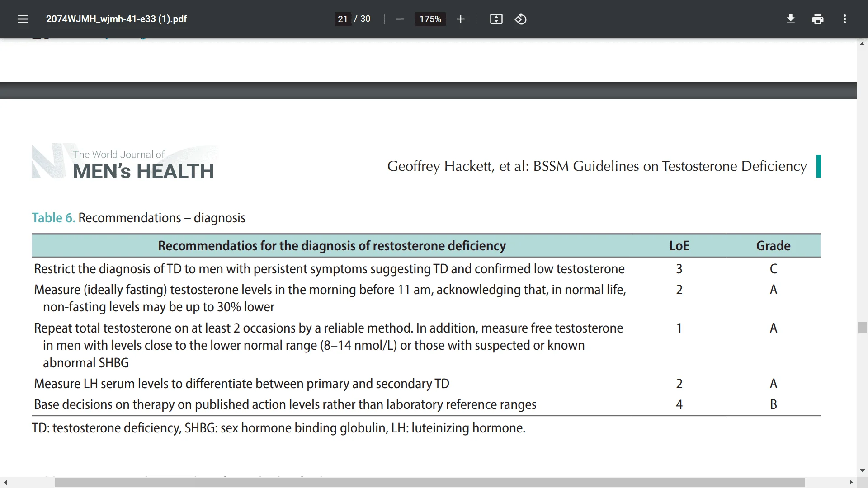Click the total page count 30
The width and height of the screenshot is (868, 488).
pyautogui.click(x=365, y=19)
